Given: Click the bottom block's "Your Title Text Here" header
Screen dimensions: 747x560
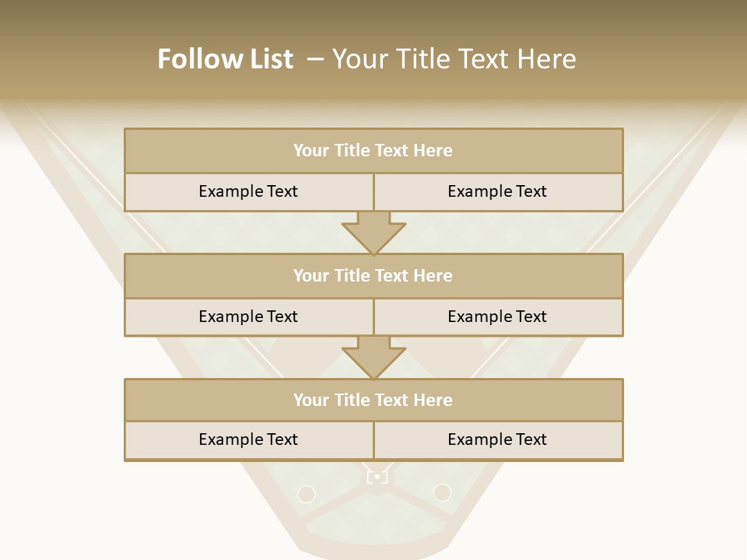Looking at the screenshot, I should tap(373, 401).
